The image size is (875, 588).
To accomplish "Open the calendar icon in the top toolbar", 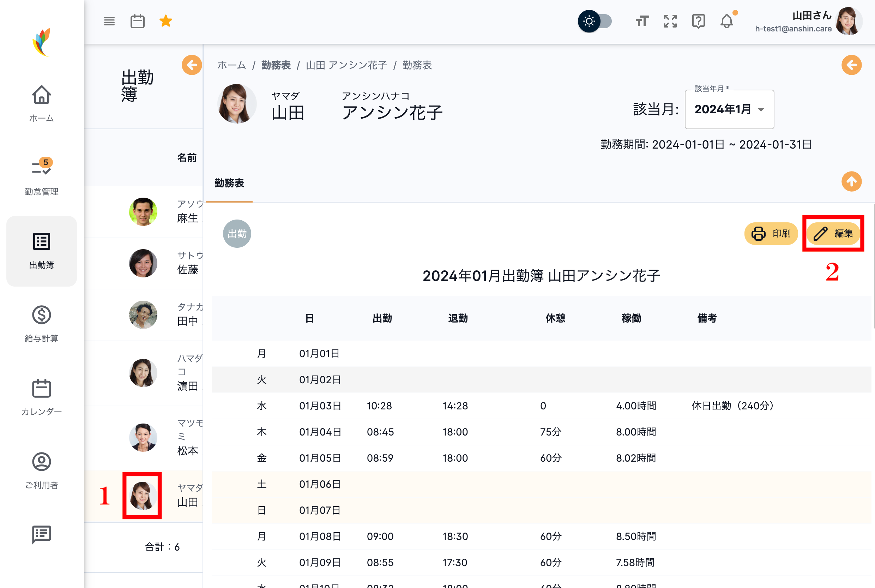I will 137,22.
